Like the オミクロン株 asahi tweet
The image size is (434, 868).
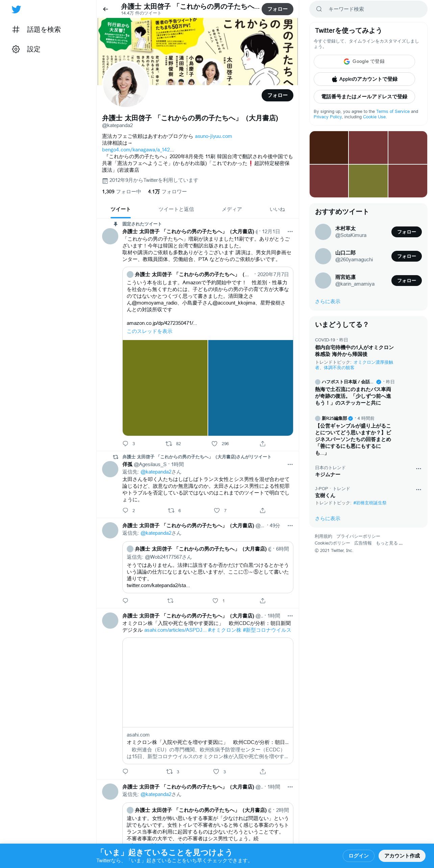[x=216, y=772]
